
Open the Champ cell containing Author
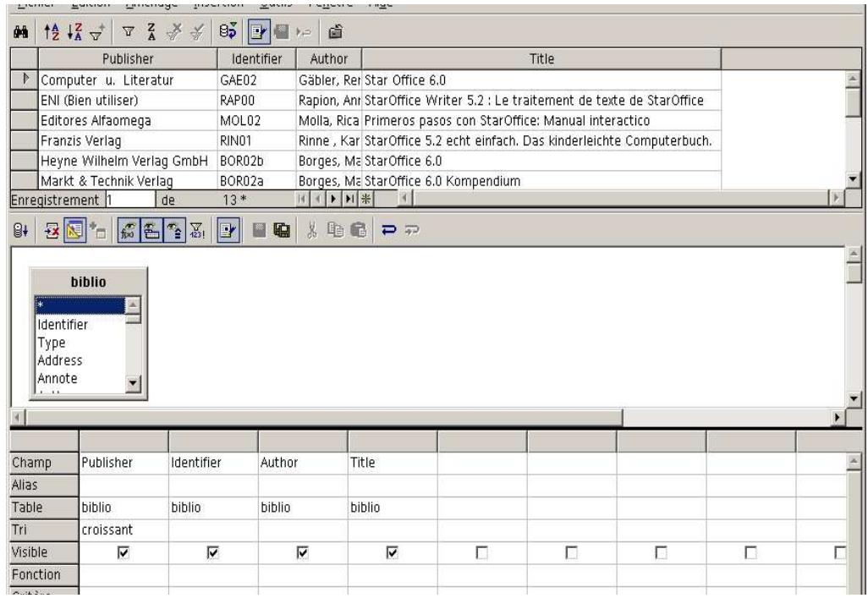click(x=303, y=463)
